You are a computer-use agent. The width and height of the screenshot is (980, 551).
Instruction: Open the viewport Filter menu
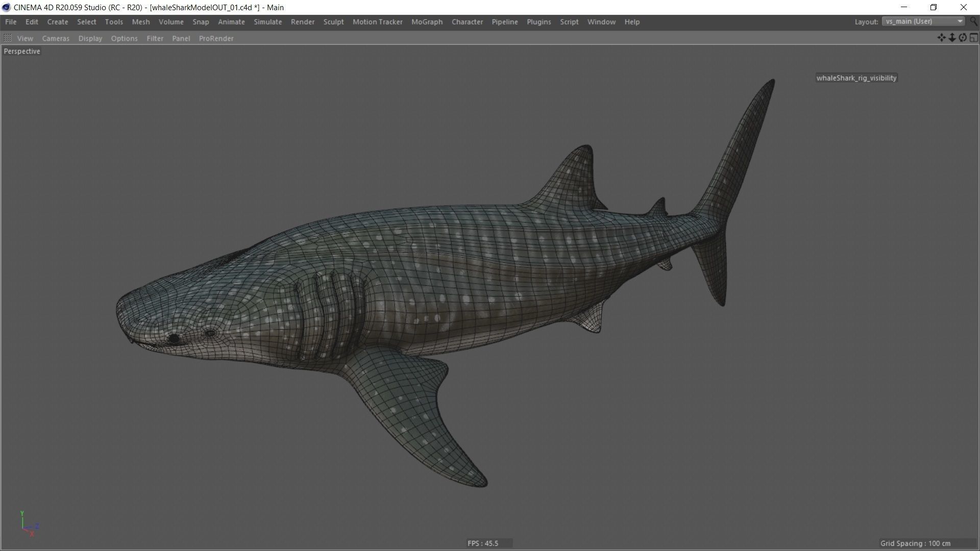tap(155, 38)
